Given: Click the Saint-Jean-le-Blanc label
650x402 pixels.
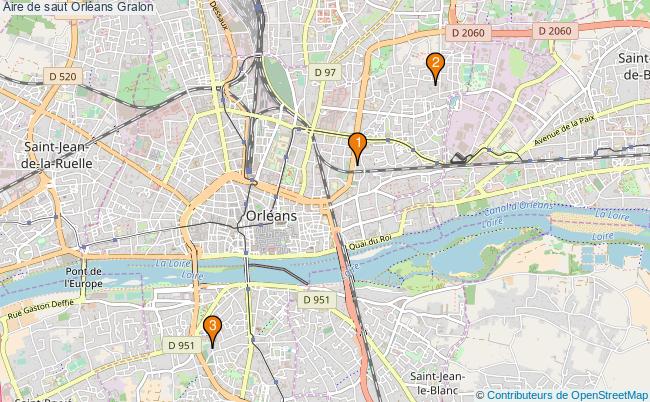Looking at the screenshot, I should click(437, 383).
